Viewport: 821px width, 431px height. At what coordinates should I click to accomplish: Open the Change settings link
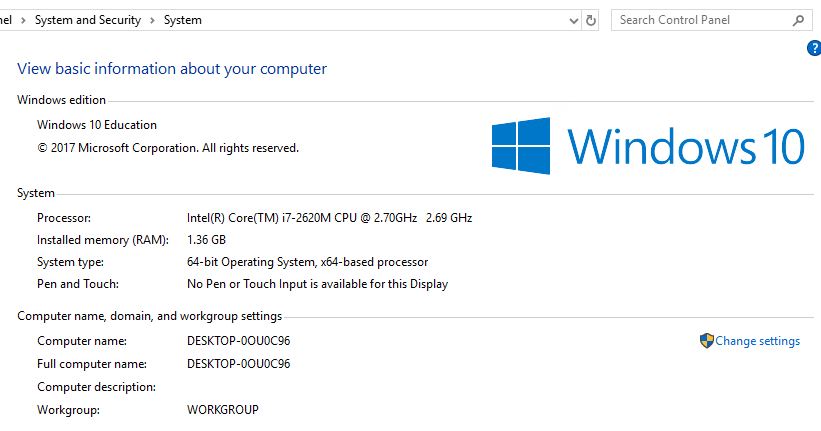point(757,341)
